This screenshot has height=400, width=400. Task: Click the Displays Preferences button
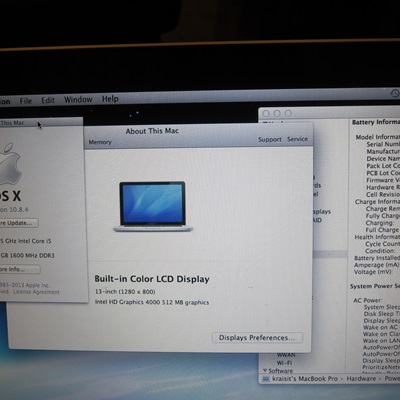point(257,338)
